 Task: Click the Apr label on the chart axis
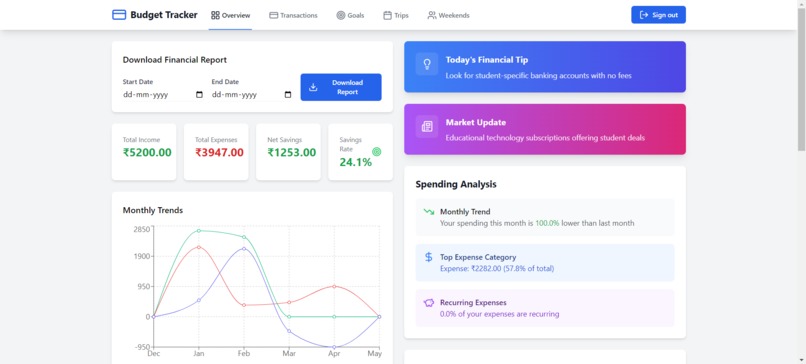(334, 354)
